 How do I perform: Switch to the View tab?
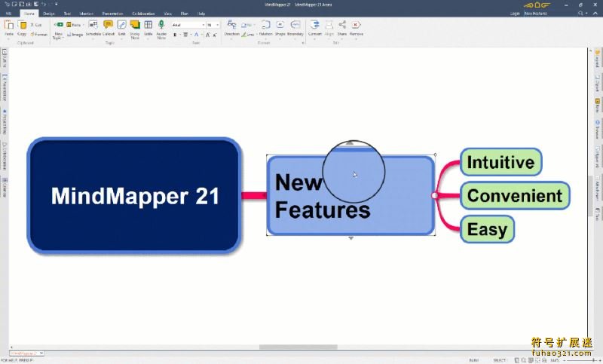tap(167, 14)
